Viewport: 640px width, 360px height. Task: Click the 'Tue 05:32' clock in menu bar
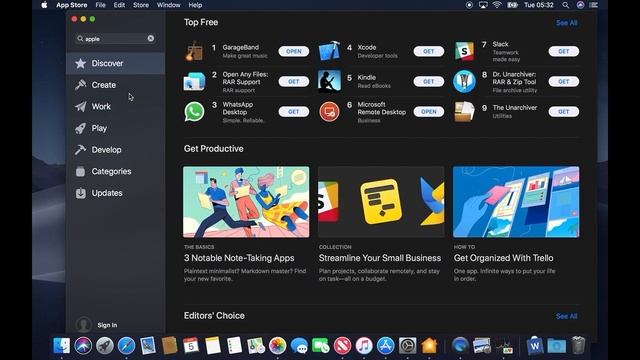pyautogui.click(x=539, y=5)
